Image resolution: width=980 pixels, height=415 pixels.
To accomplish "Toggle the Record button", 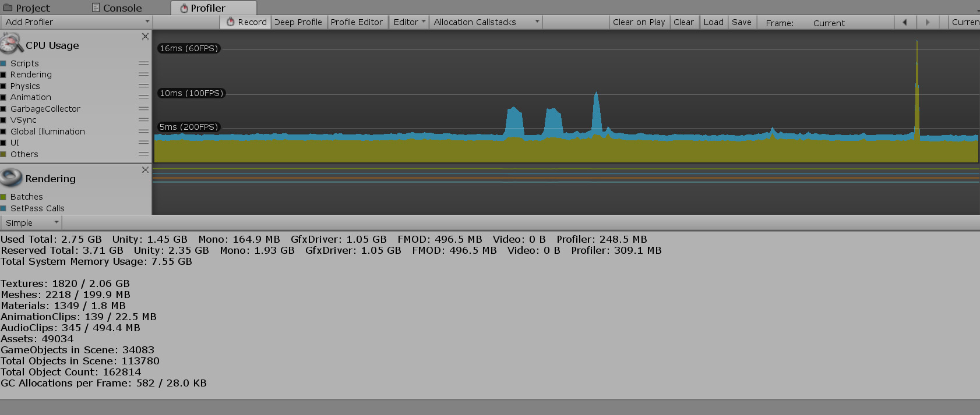I will tap(246, 22).
